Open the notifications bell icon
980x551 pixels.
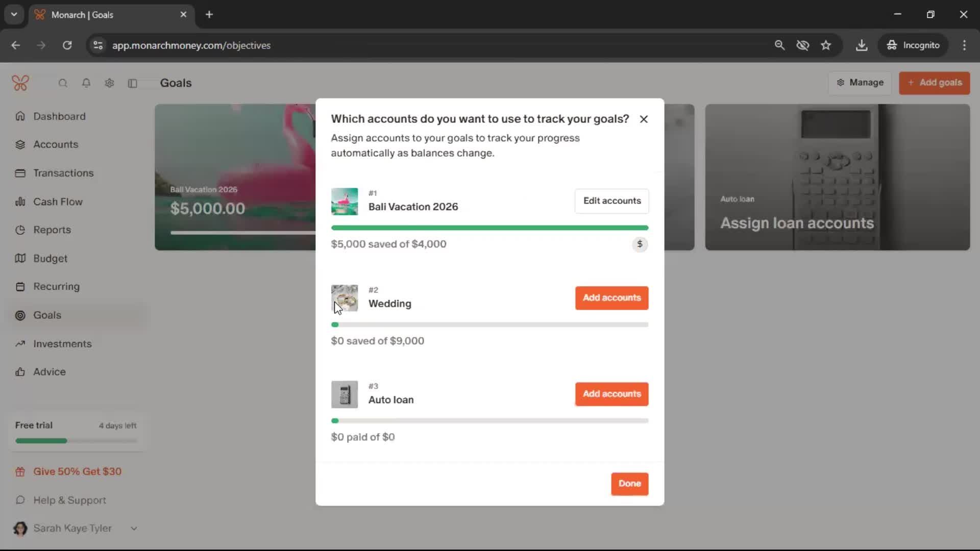pyautogui.click(x=86, y=83)
